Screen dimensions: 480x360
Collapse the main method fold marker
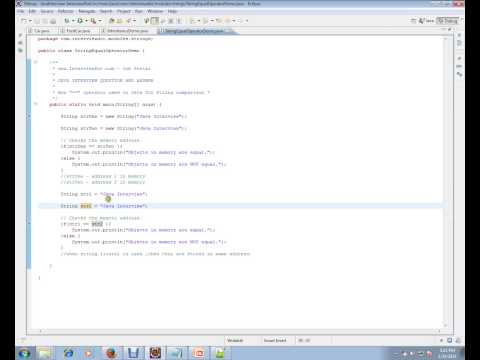click(x=36, y=104)
